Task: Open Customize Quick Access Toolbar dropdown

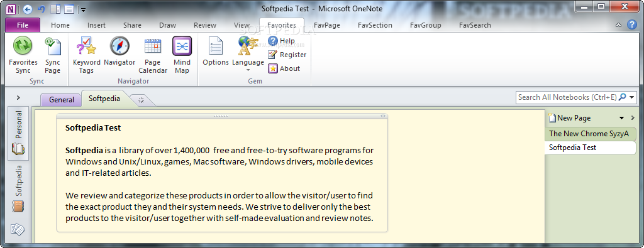Action: click(83, 9)
